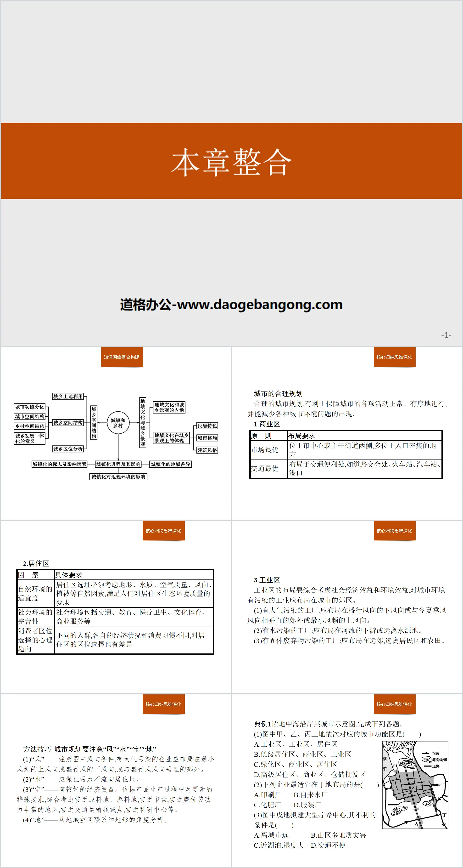The height and width of the screenshot is (868, 463).
Task: Click the 建筑风格 node
Action: click(x=207, y=450)
